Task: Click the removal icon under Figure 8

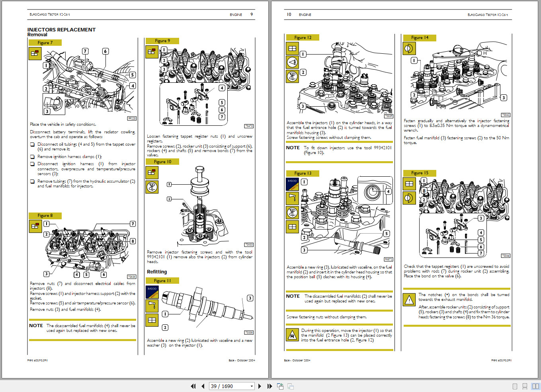Action: [35, 226]
